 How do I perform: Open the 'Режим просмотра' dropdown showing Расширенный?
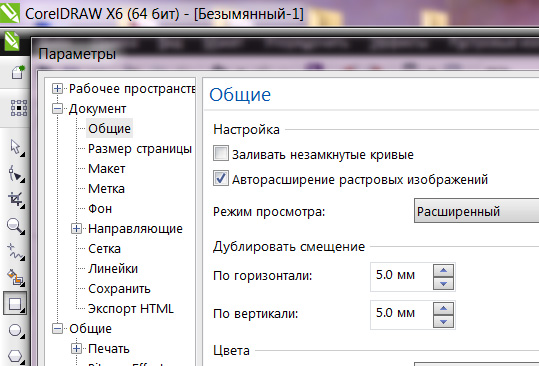click(x=476, y=211)
